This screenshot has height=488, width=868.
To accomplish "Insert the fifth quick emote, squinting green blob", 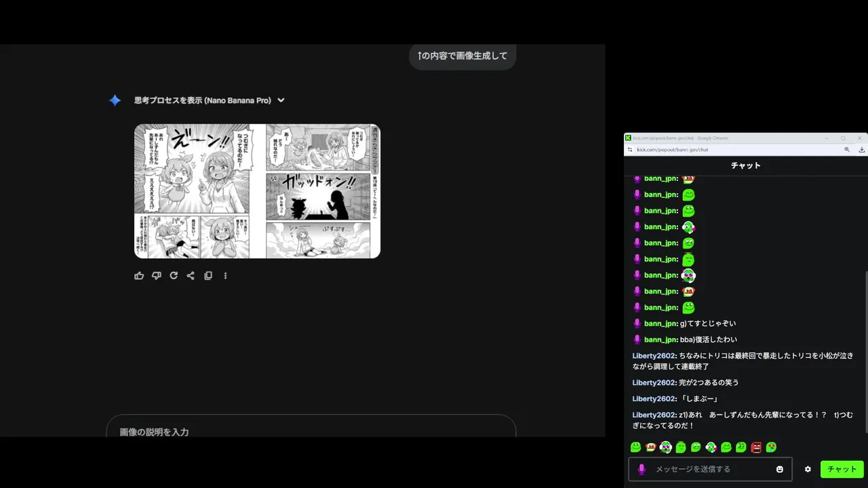I will click(696, 447).
